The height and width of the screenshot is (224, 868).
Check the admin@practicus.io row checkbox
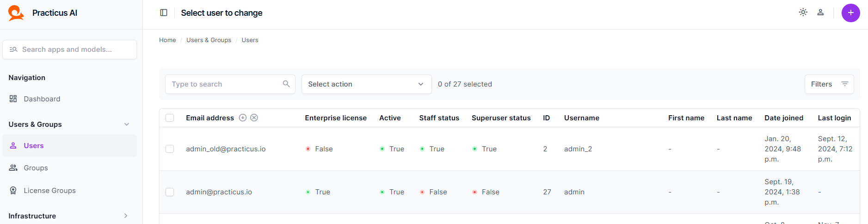[170, 192]
